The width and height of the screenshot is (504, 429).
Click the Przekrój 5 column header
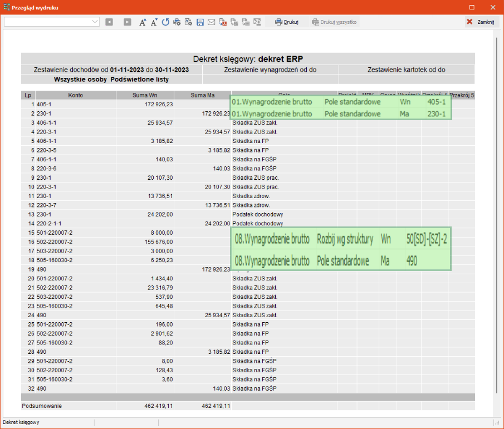pyautogui.click(x=462, y=95)
